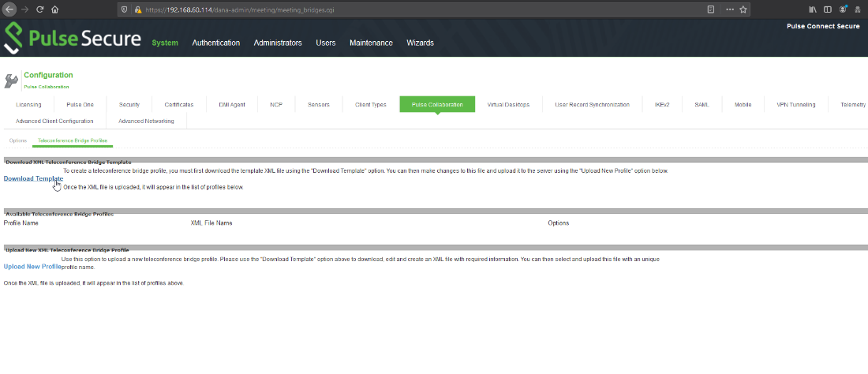
Task: Click the Configuration page heading
Action: tap(48, 75)
